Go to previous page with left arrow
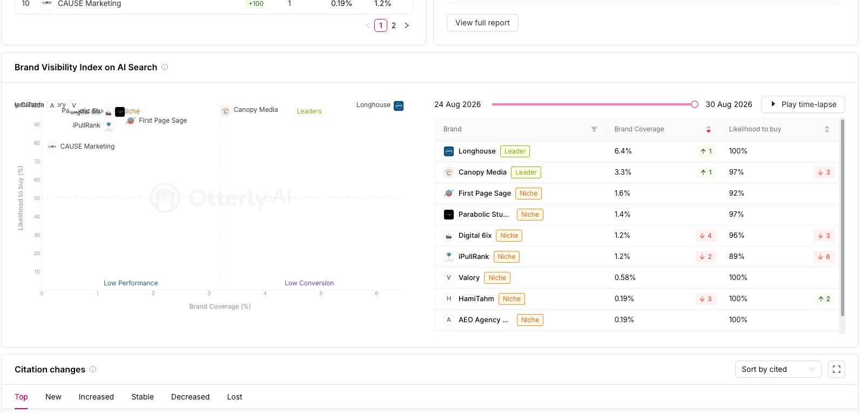868x413 pixels. pos(368,25)
